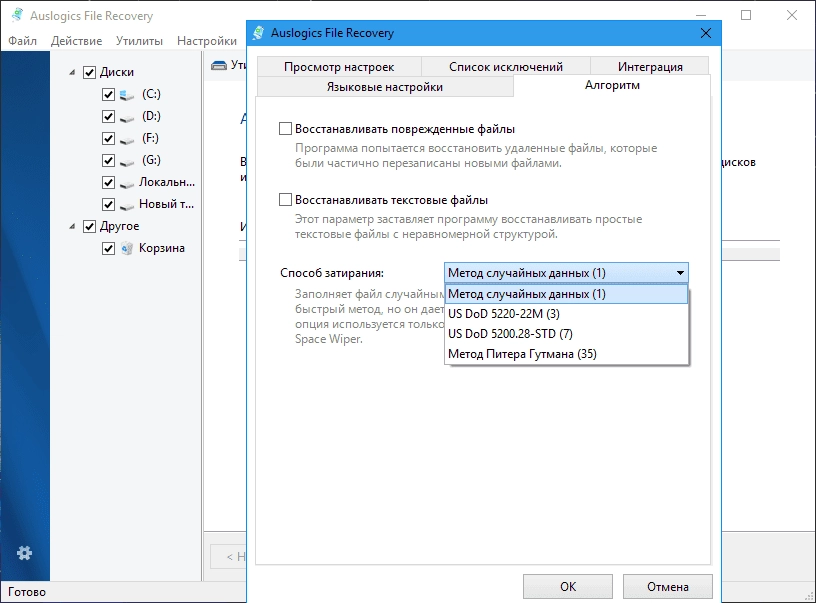Click the Корзина recycle bin icon
The image size is (816, 603).
(x=126, y=248)
